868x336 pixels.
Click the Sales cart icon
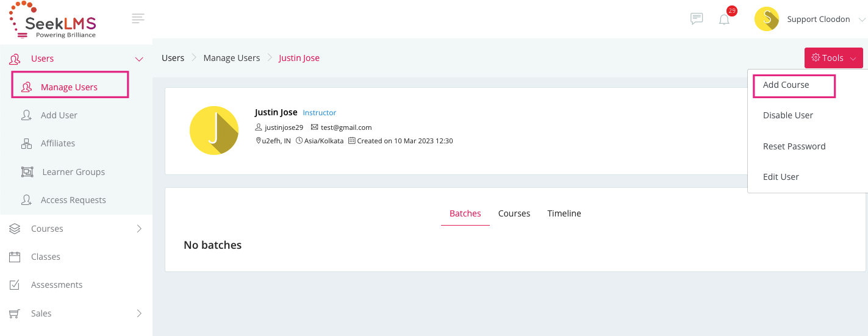tap(15, 313)
